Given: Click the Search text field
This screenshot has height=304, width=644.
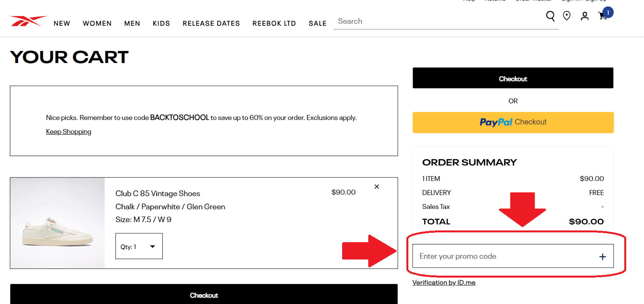Looking at the screenshot, I should tap(429, 21).
